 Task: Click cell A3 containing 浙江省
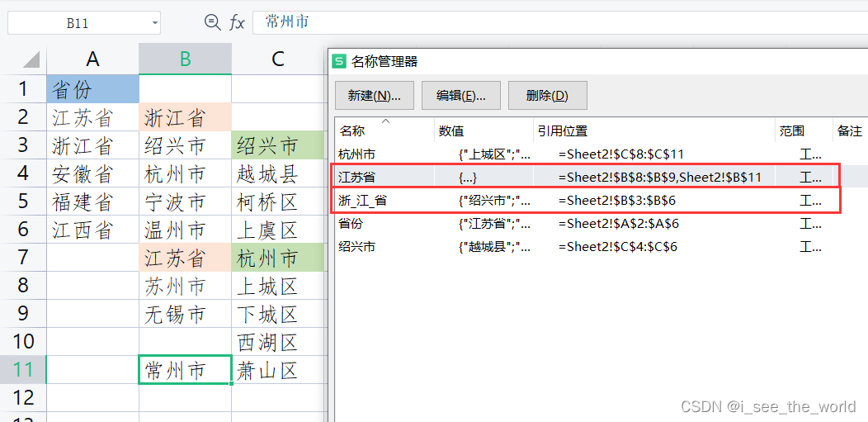[93, 145]
